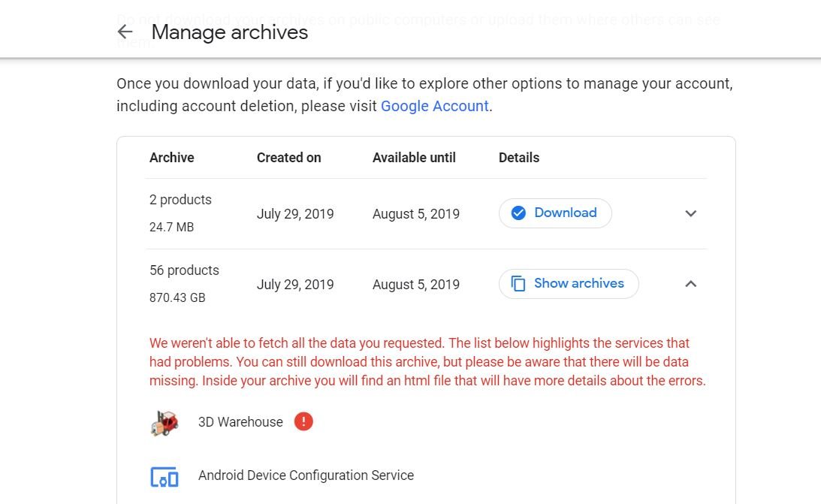This screenshot has width=821, height=504.
Task: Click the red error icon beside 3D Warehouse
Action: point(303,422)
